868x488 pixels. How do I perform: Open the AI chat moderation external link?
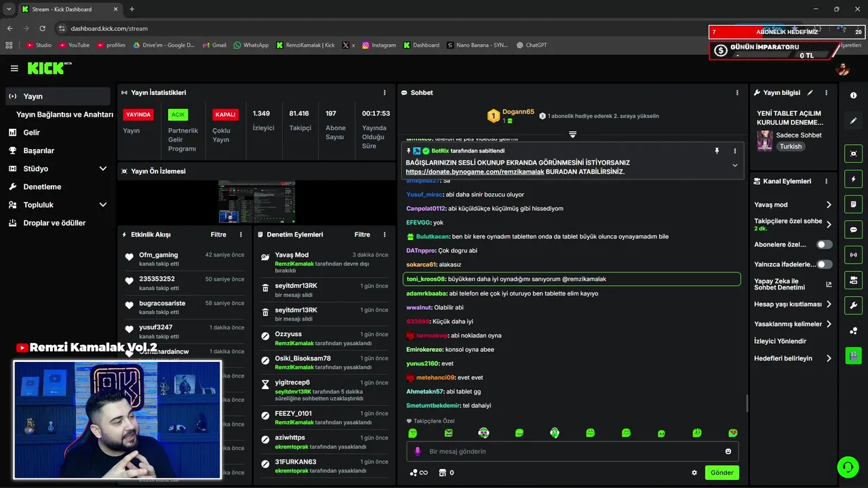point(829,285)
